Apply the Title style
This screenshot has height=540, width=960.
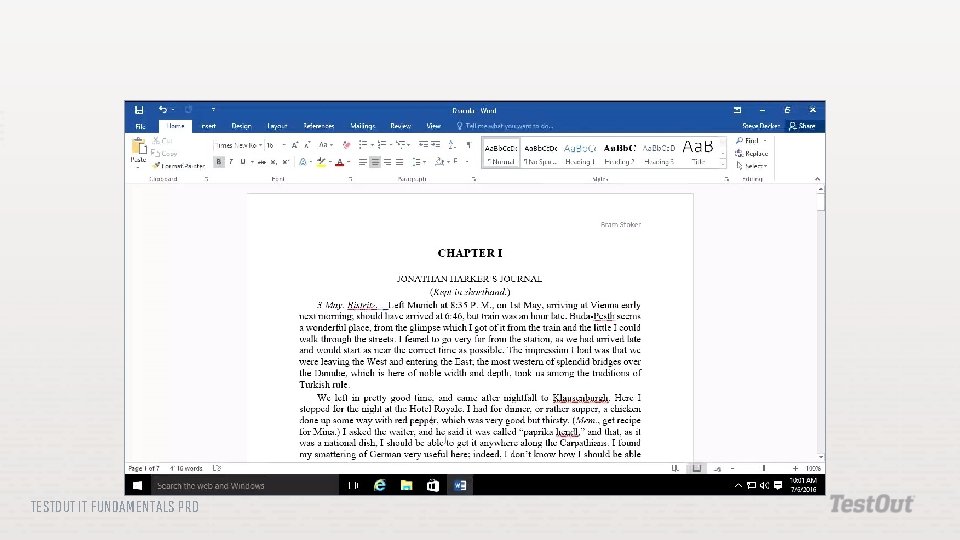698,154
